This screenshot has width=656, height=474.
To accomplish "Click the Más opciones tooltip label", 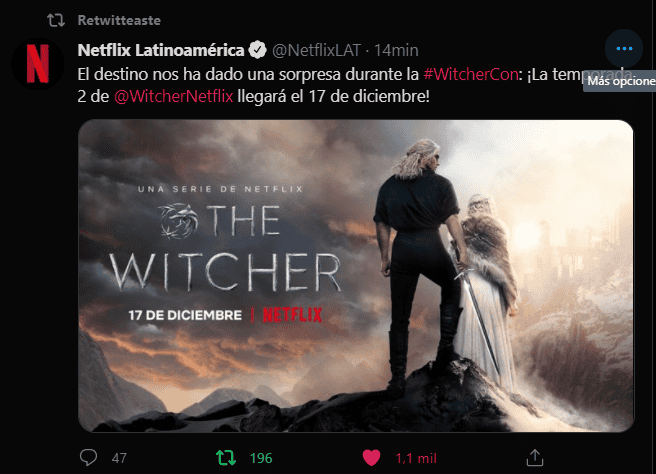I will click(620, 81).
